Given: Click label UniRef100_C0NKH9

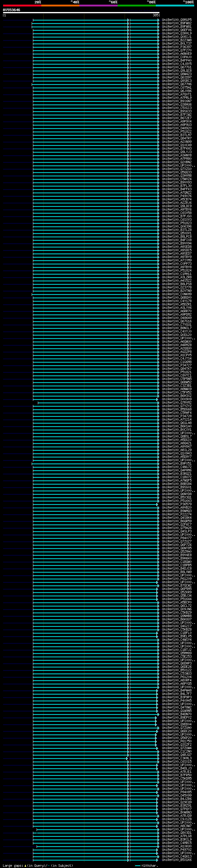Looking at the screenshot, I should tap(177, 294).
